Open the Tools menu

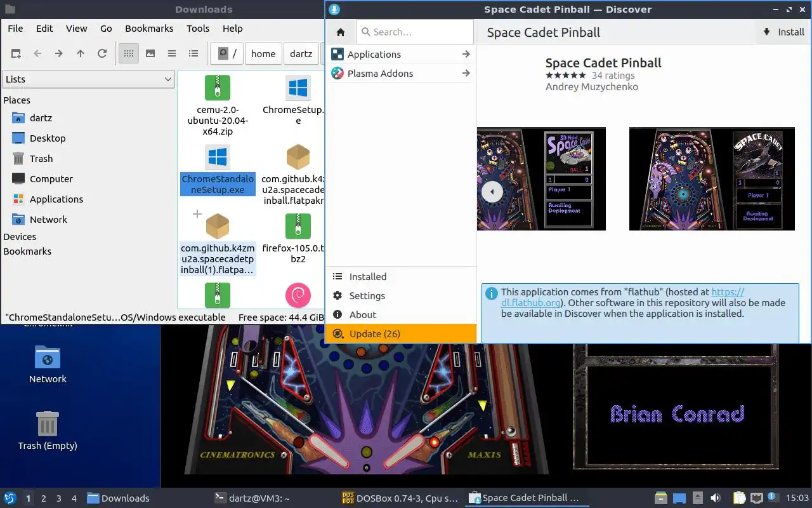(x=198, y=29)
